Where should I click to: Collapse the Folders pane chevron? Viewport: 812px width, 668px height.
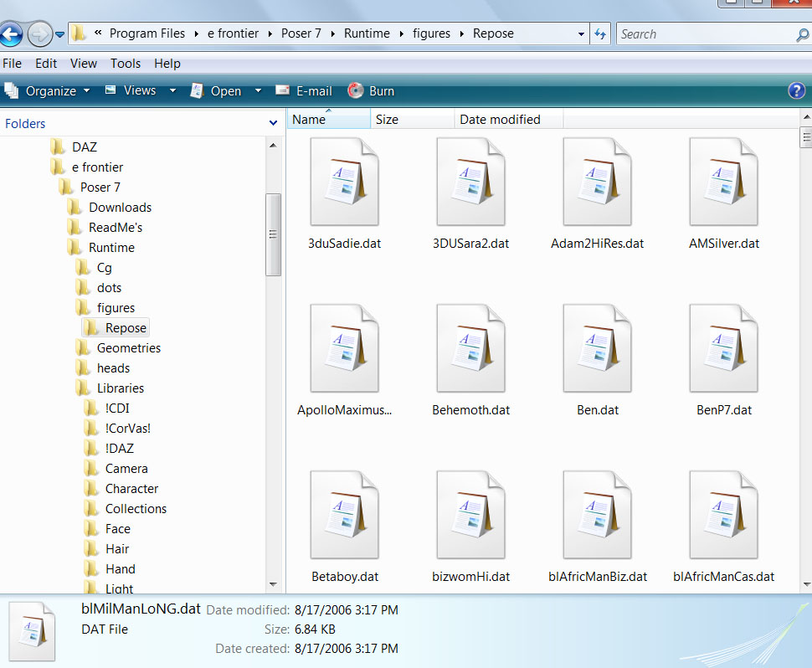(x=273, y=123)
